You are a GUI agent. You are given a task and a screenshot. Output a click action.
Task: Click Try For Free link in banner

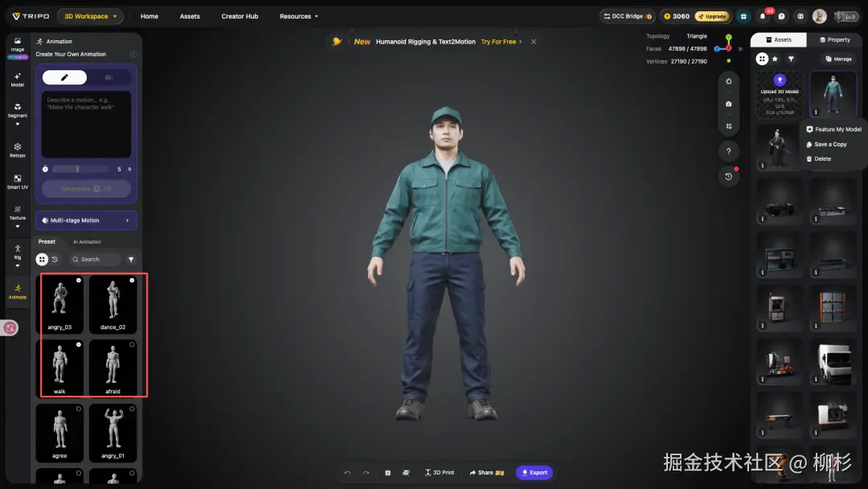501,42
